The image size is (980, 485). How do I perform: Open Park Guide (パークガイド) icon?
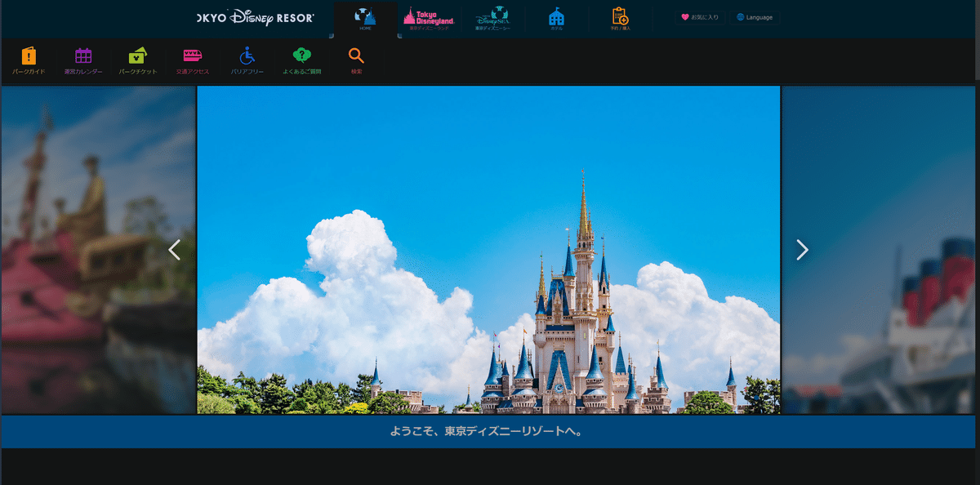(x=29, y=61)
